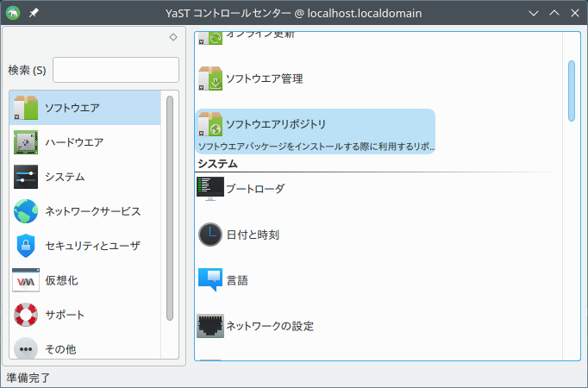Select セキュリティとユーザ category label
The image size is (588, 388).
click(x=92, y=246)
